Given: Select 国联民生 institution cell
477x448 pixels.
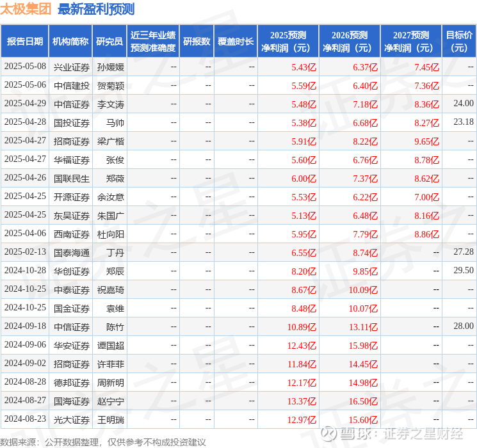Looking at the screenshot, I should (x=72, y=179).
